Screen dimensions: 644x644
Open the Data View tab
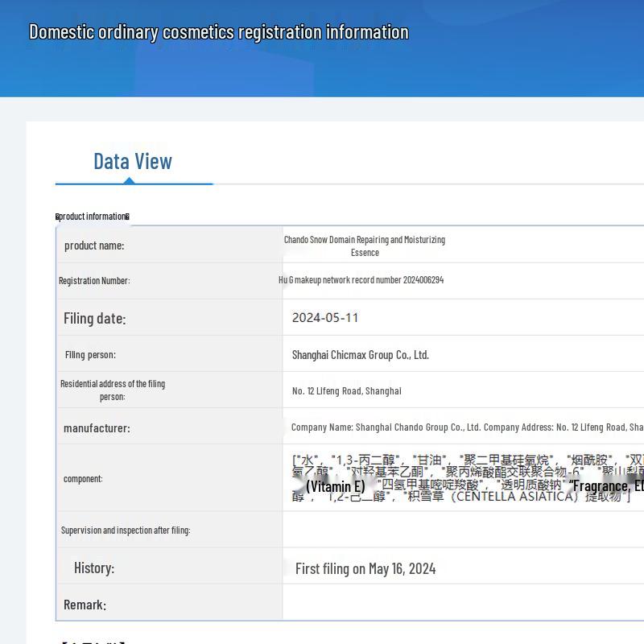tap(133, 162)
